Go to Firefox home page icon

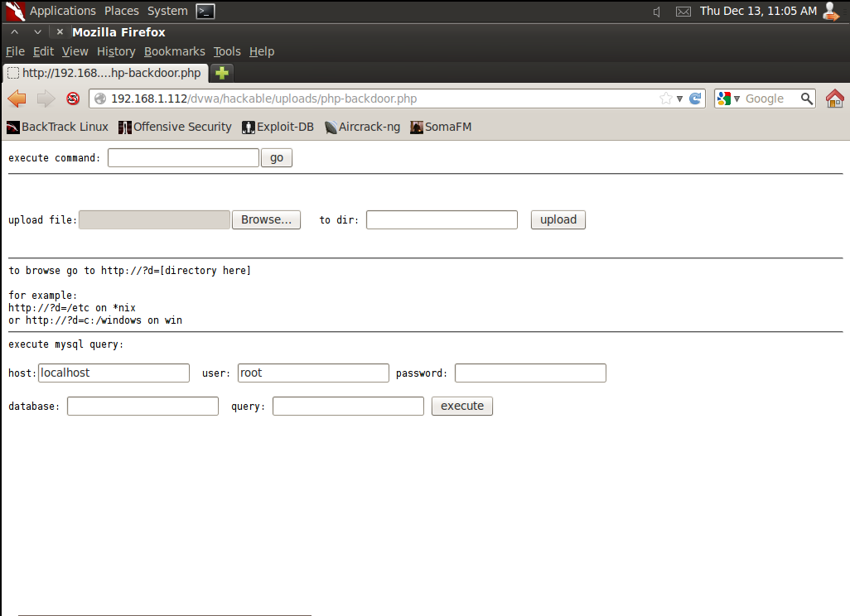point(835,99)
